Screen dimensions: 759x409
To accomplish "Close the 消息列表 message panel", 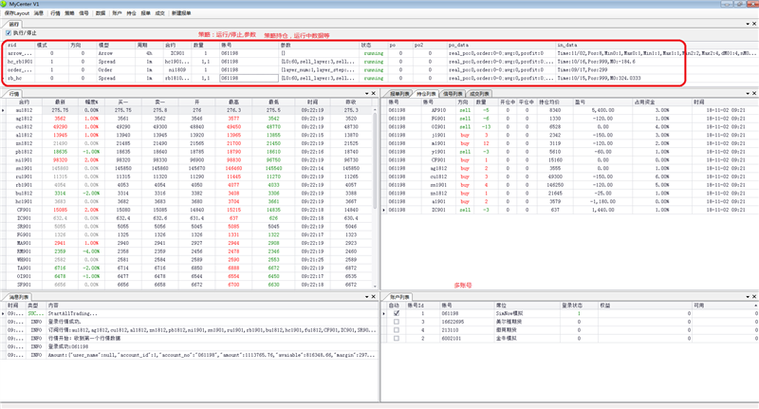I will (374, 297).
